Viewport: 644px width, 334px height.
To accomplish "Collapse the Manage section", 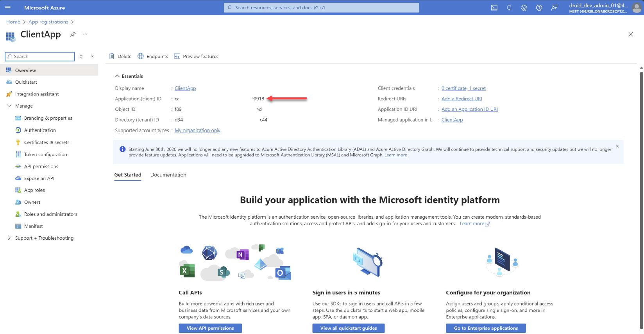I will [9, 106].
